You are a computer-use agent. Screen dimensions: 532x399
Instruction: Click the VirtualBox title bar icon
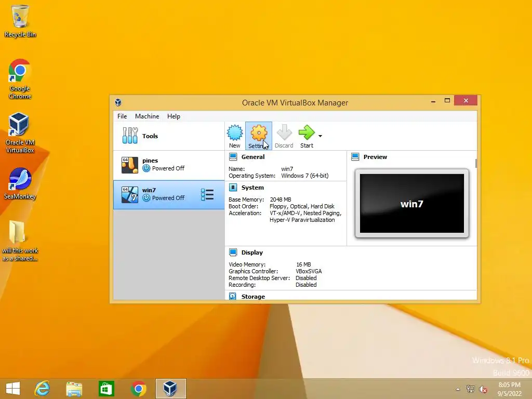pos(118,102)
